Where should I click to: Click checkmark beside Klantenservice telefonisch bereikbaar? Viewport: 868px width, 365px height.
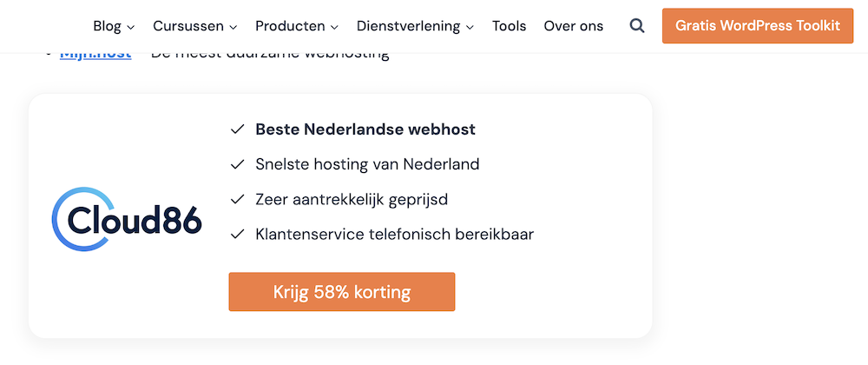[237, 235]
